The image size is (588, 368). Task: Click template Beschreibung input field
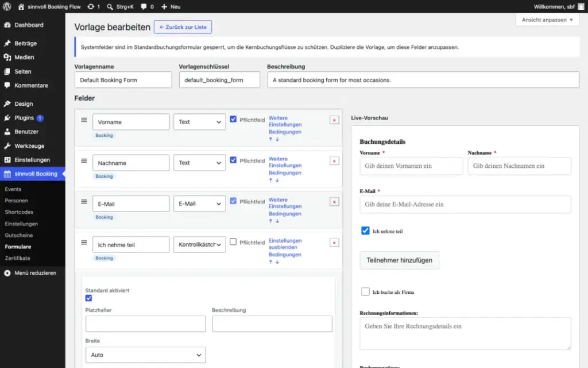click(423, 80)
